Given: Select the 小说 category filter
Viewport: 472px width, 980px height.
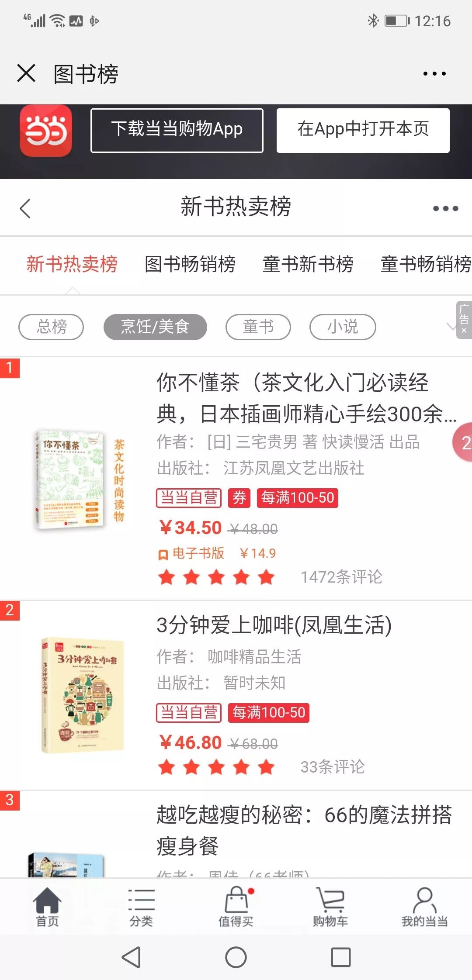Looking at the screenshot, I should coord(343,327).
